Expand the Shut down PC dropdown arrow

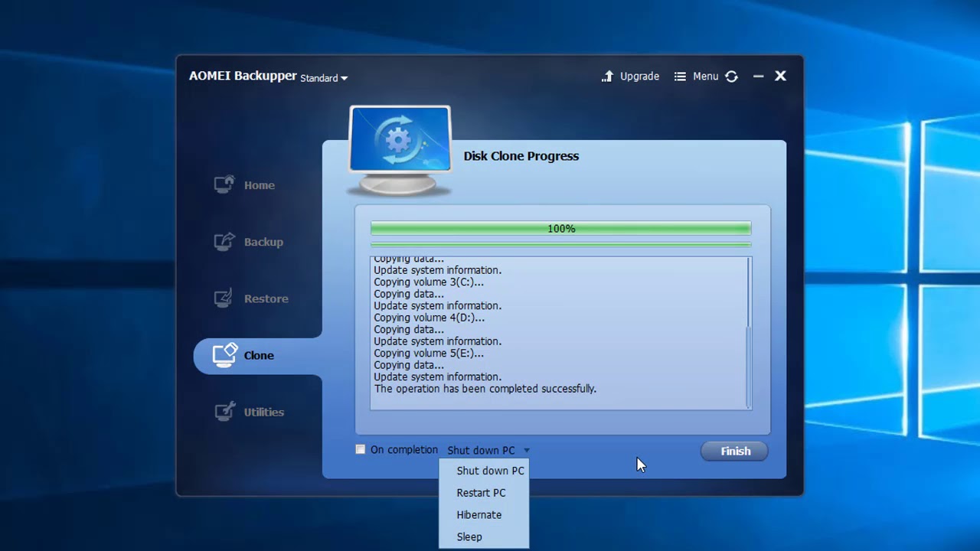(x=527, y=451)
